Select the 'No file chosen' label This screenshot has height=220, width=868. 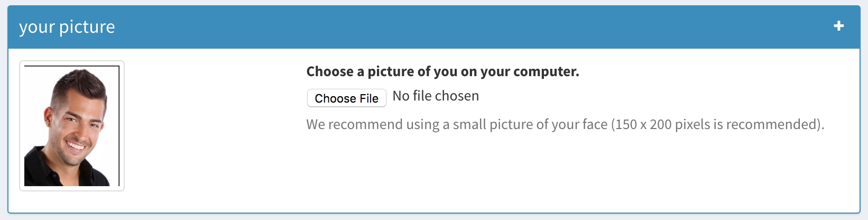pos(436,96)
